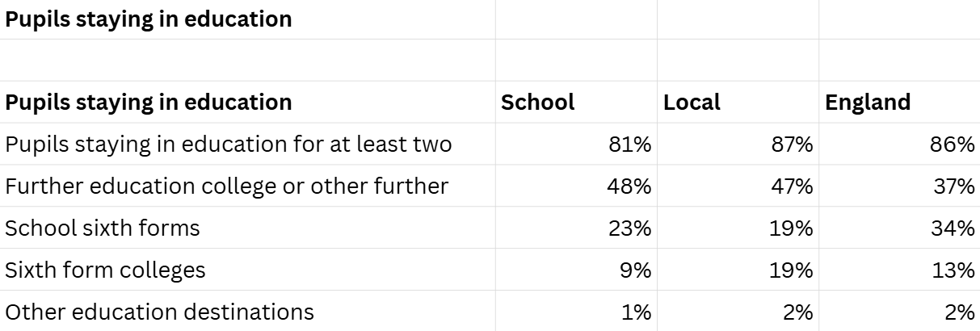The image size is (980, 331).
Task: Select Local value for Sixth form colleges
Action: 791,270
